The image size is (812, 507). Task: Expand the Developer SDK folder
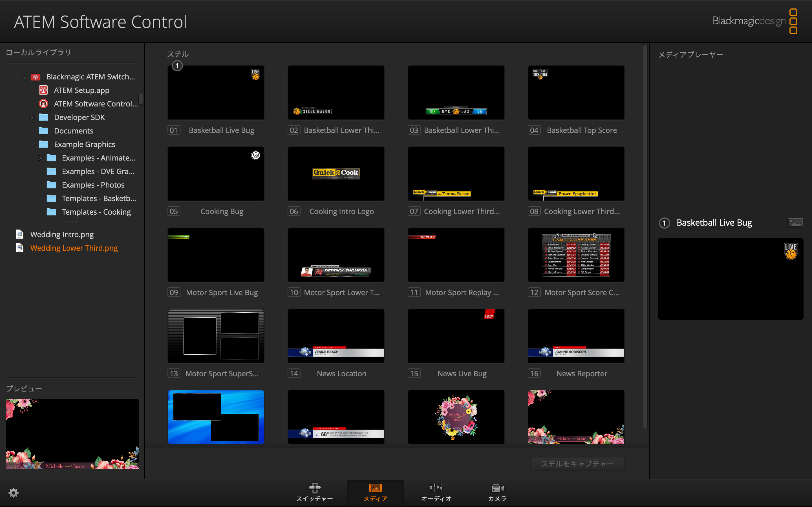[x=32, y=117]
